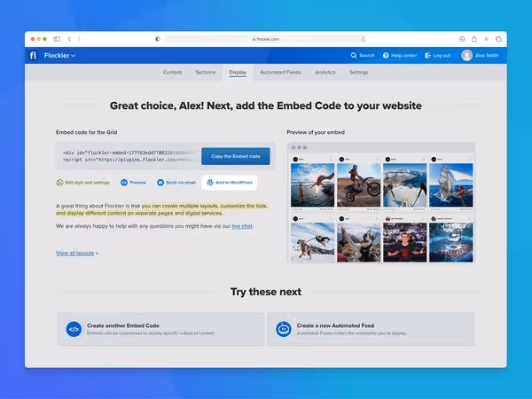Click the Search magnifier icon
532x399 pixels.
click(x=354, y=55)
